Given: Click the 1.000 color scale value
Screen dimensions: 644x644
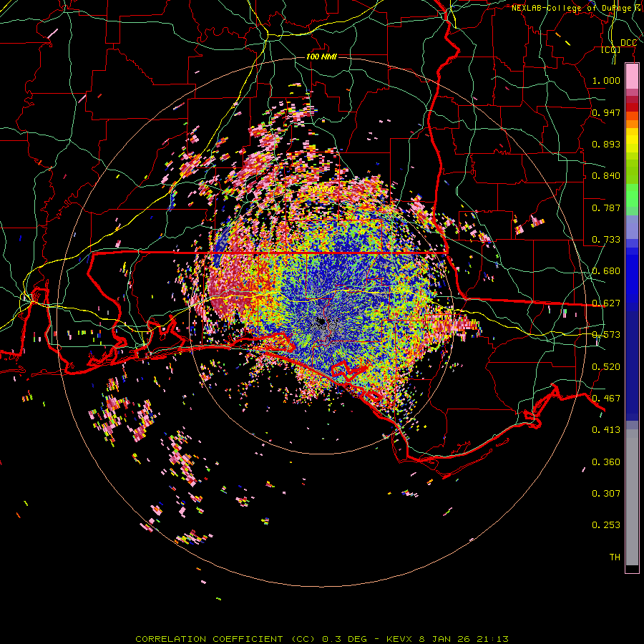Looking at the screenshot, I should tap(606, 80).
